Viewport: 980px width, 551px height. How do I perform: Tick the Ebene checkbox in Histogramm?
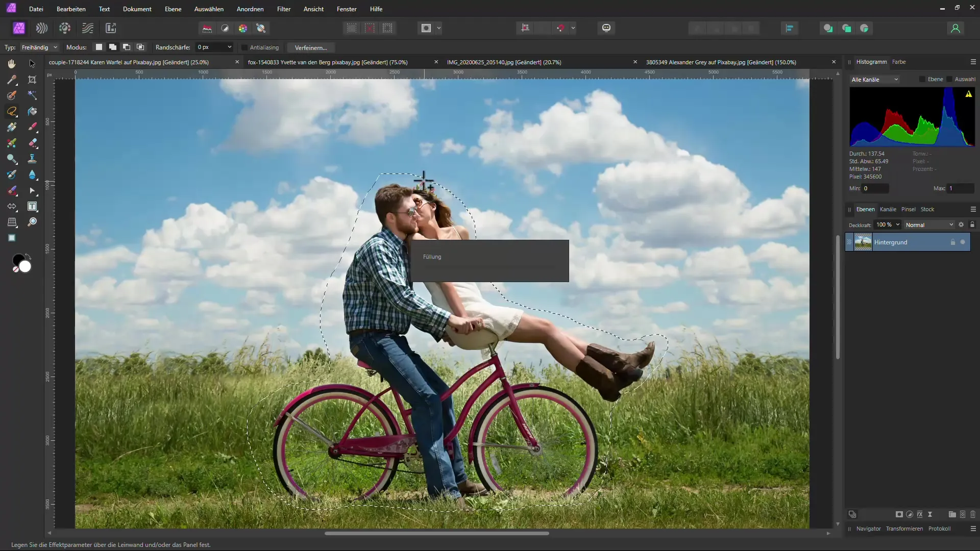coord(922,79)
